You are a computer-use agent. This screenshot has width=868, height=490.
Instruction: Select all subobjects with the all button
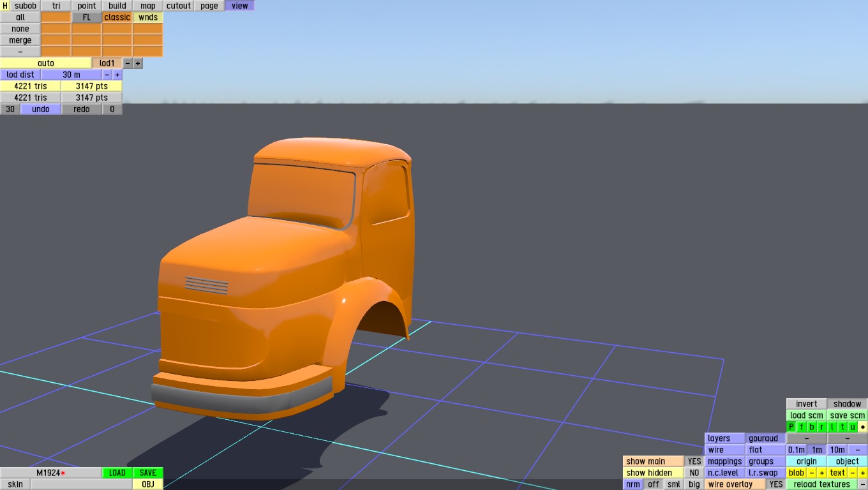[x=20, y=17]
